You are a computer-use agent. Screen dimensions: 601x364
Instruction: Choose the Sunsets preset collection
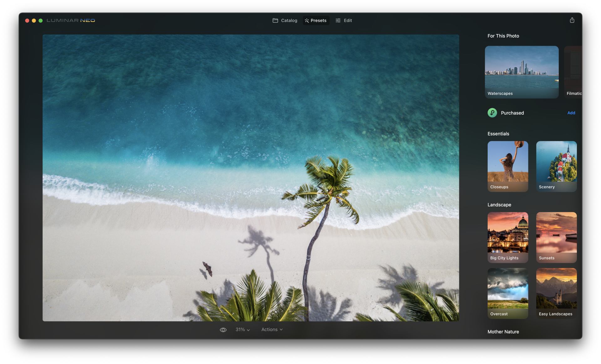coord(556,237)
